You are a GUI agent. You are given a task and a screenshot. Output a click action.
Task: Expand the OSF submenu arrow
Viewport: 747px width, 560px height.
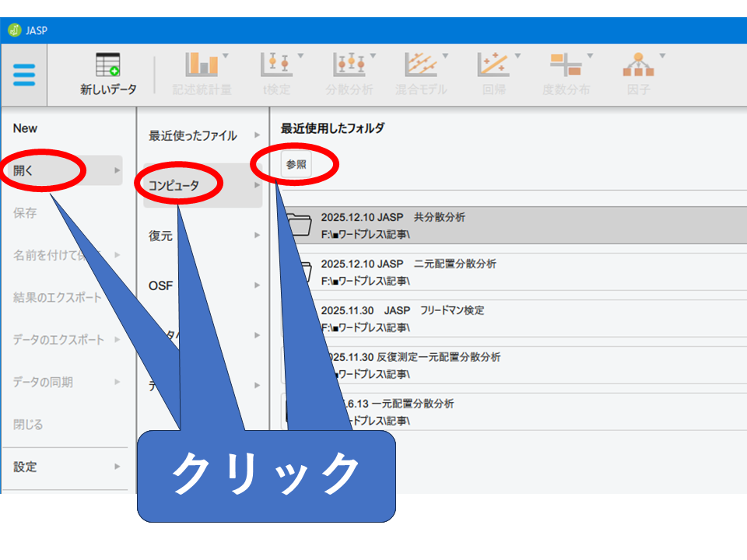pyautogui.click(x=257, y=285)
